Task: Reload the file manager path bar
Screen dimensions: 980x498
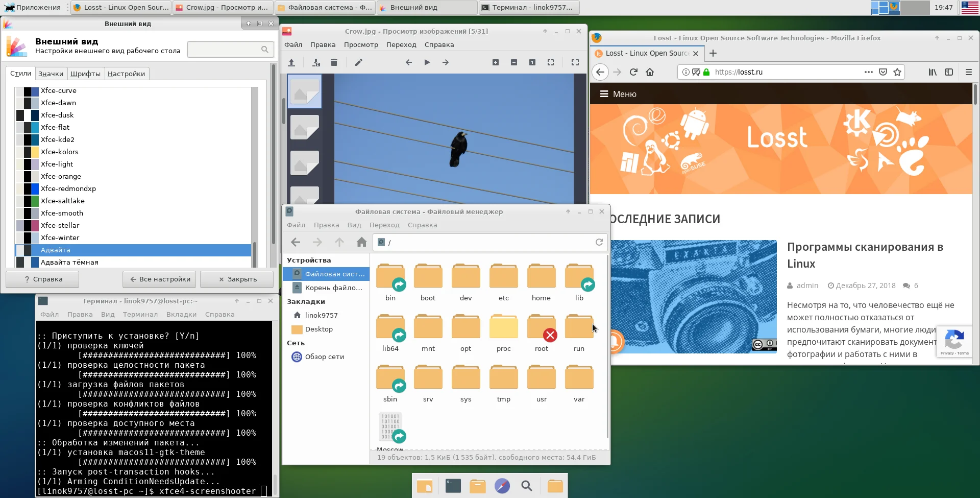Action: point(599,242)
